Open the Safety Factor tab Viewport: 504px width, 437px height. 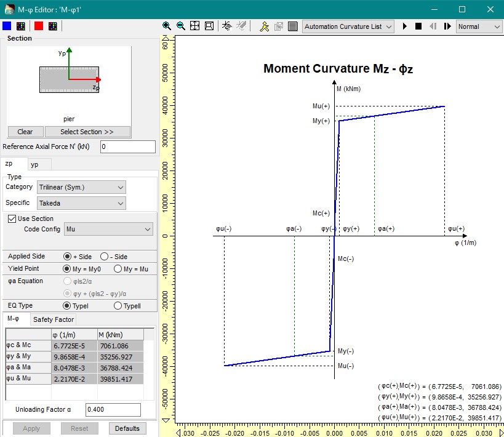point(54,319)
